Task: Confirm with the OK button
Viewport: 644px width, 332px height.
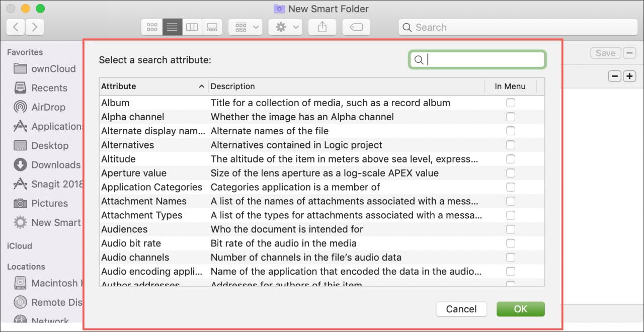Action: (520, 309)
